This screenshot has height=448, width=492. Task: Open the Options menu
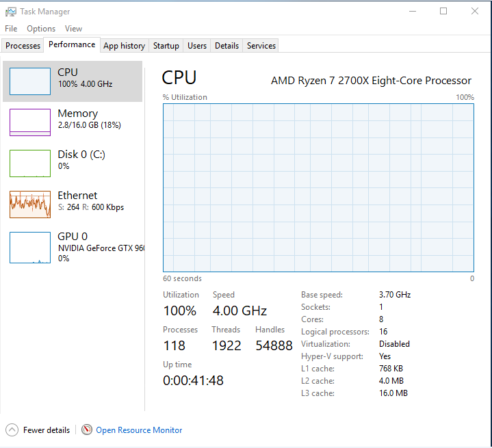(x=41, y=29)
